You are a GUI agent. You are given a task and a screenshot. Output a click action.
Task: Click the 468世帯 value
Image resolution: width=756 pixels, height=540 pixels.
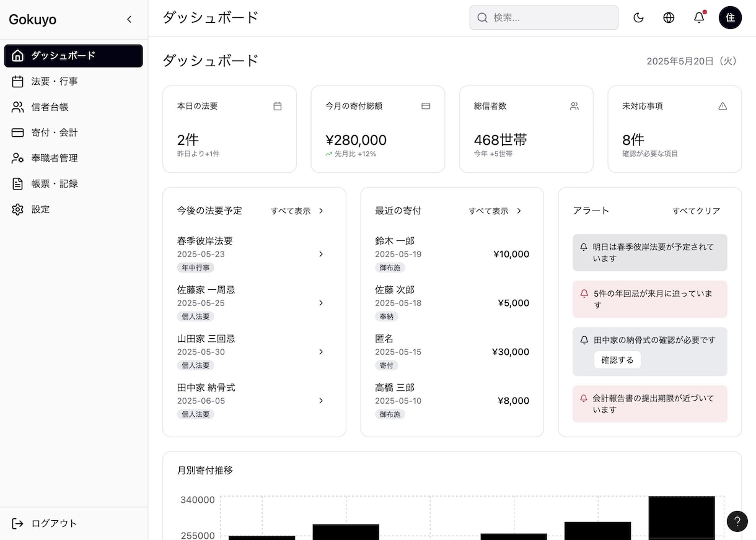501,140
